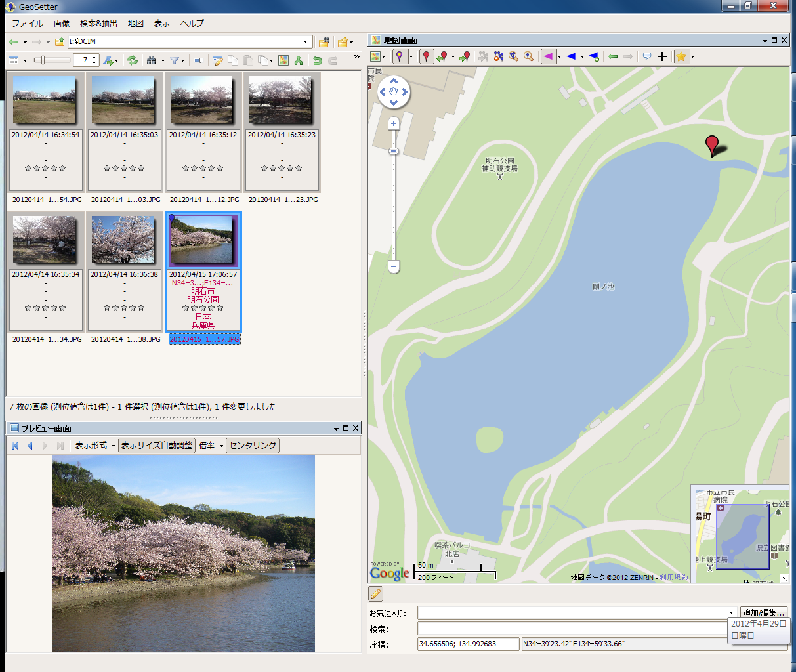The height and width of the screenshot is (672, 796).
Task: Open the map type selection dropdown
Action: tap(383, 57)
